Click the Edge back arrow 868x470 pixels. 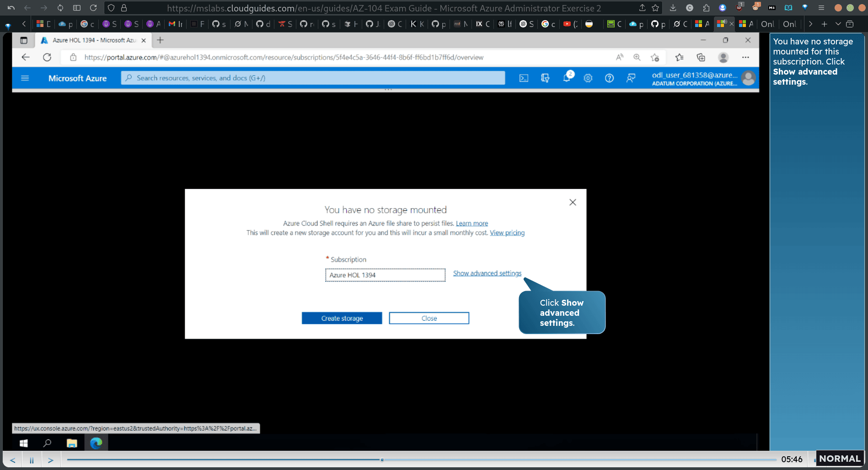pyautogui.click(x=26, y=57)
